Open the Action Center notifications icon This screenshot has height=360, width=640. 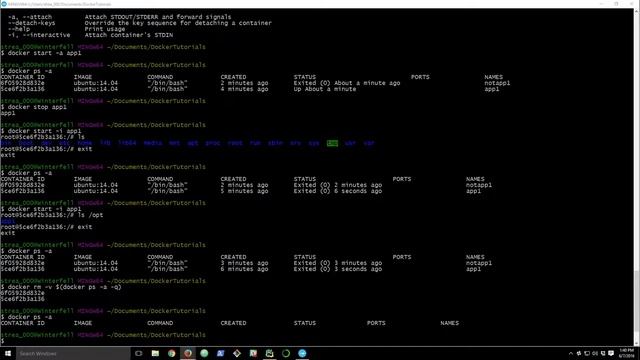[x=611, y=353]
